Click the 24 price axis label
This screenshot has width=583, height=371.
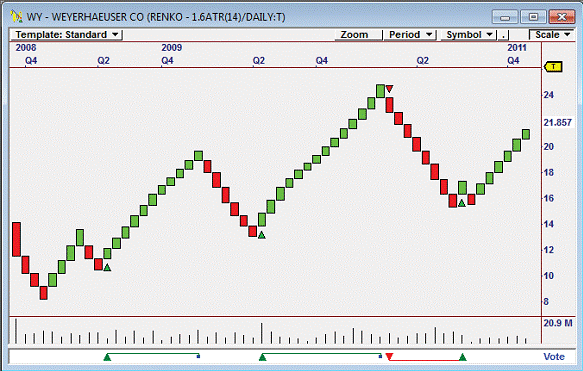pos(548,95)
